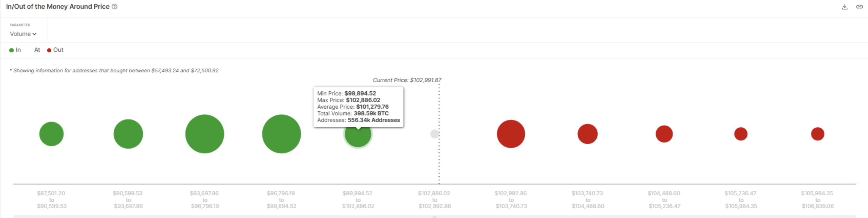
Task: Click the download chart icon
Action: click(844, 7)
